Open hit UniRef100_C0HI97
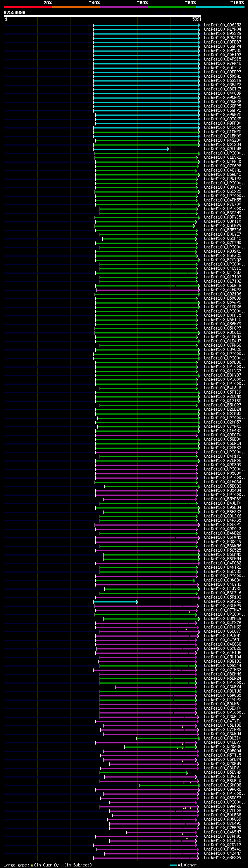 [222, 55]
